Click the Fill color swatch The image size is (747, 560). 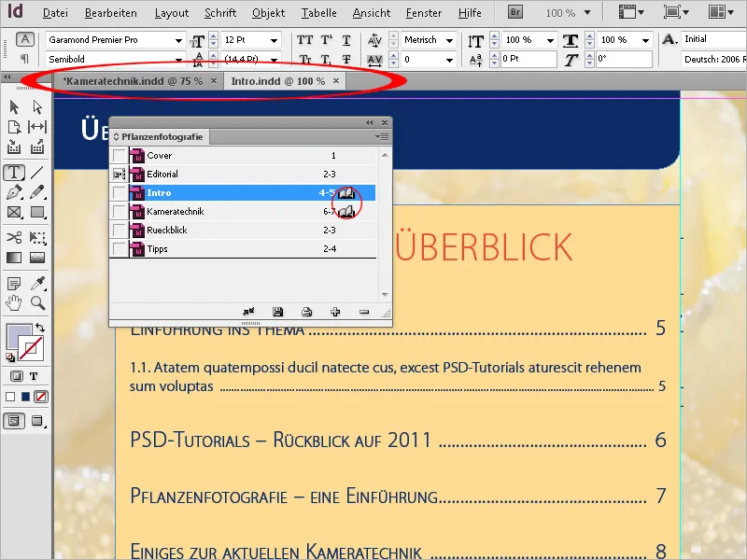[16, 335]
